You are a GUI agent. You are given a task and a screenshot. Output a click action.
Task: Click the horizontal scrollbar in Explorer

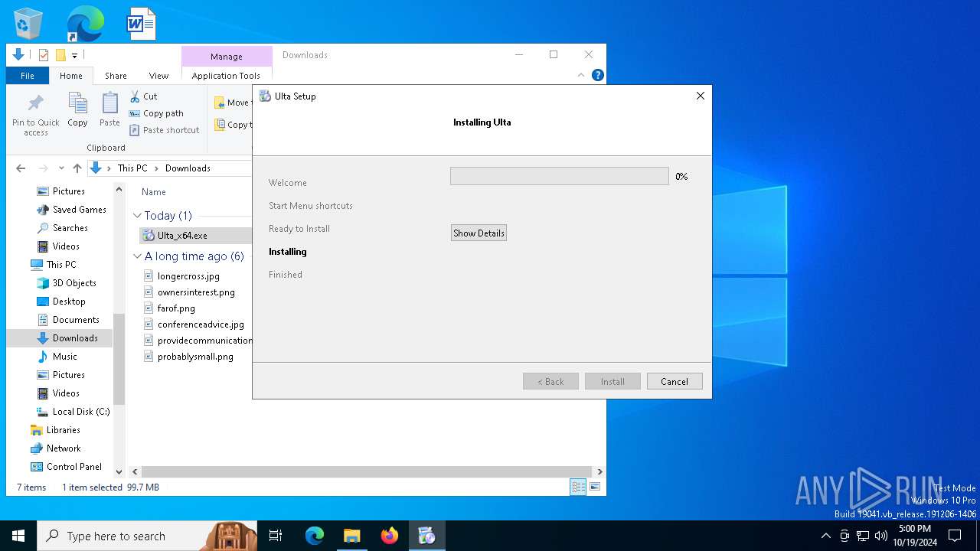coord(366,472)
